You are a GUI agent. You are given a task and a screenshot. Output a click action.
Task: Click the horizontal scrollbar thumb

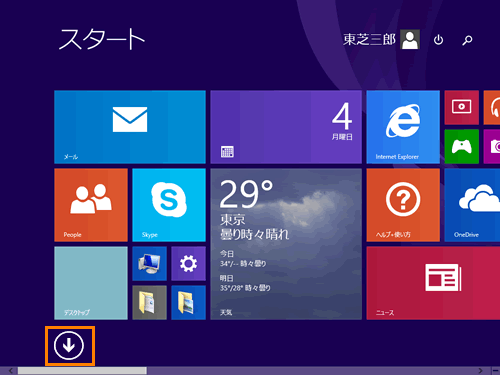(82, 371)
